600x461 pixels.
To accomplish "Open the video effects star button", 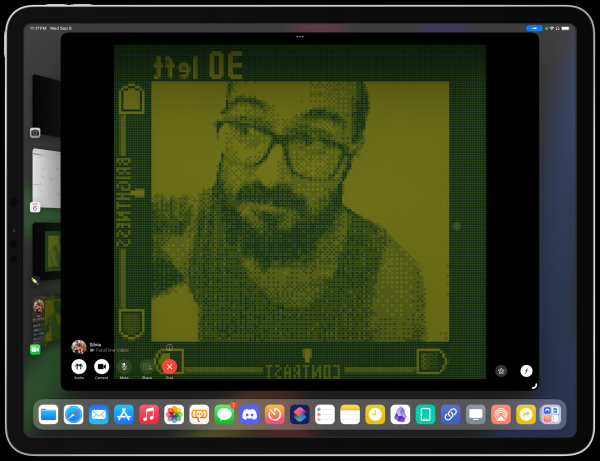I will pyautogui.click(x=501, y=371).
